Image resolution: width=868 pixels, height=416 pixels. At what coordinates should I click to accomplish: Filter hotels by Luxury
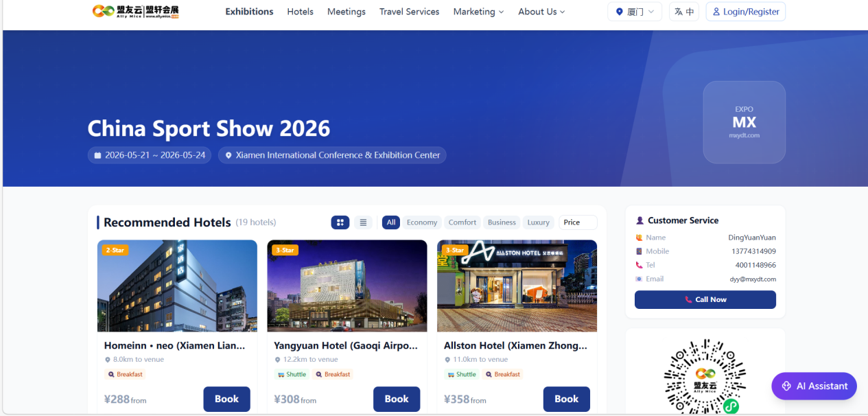539,222
